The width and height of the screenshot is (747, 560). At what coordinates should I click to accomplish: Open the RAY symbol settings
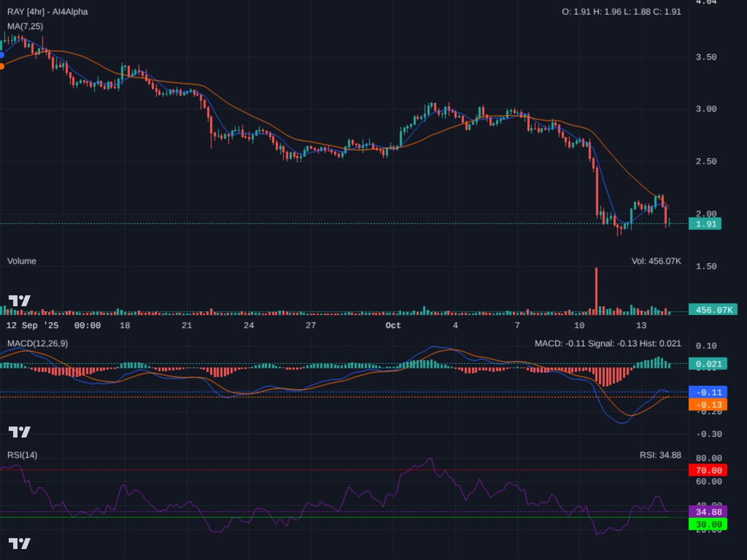point(15,11)
